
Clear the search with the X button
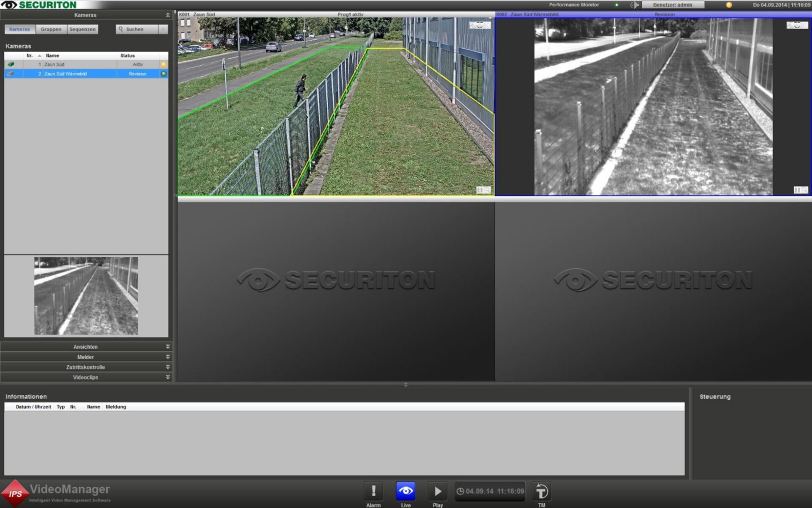pyautogui.click(x=163, y=29)
